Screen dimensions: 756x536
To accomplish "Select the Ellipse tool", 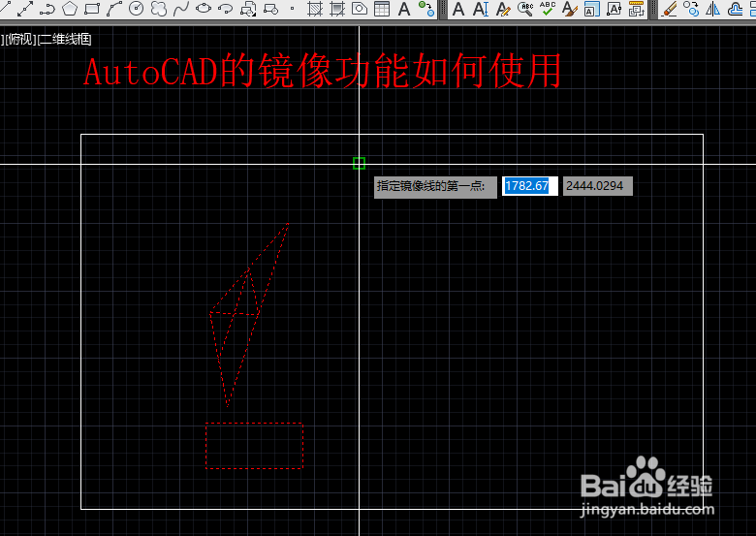I will click(x=204, y=9).
